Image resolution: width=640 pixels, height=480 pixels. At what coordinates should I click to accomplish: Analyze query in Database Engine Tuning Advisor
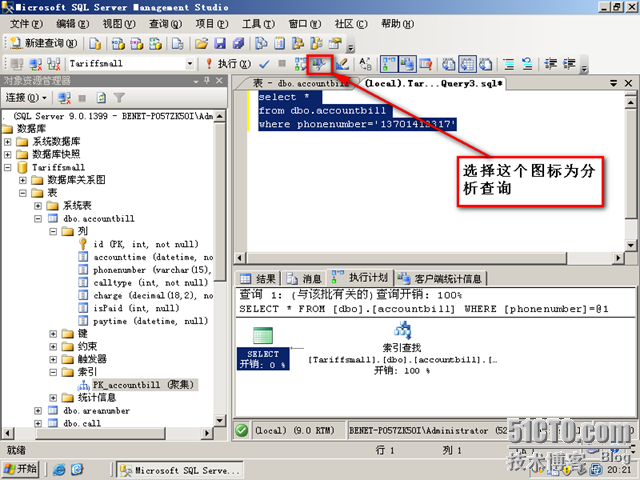point(320,64)
